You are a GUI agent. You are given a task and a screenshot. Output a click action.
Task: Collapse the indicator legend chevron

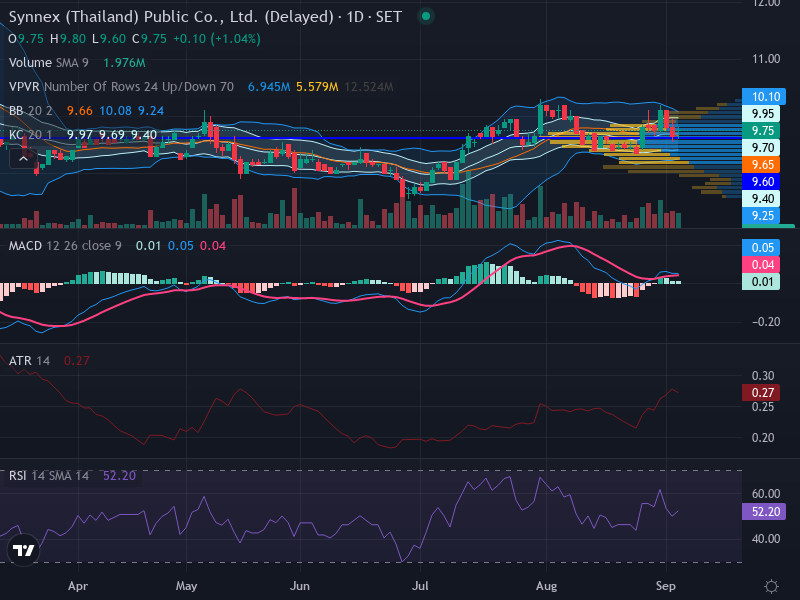coord(23,159)
